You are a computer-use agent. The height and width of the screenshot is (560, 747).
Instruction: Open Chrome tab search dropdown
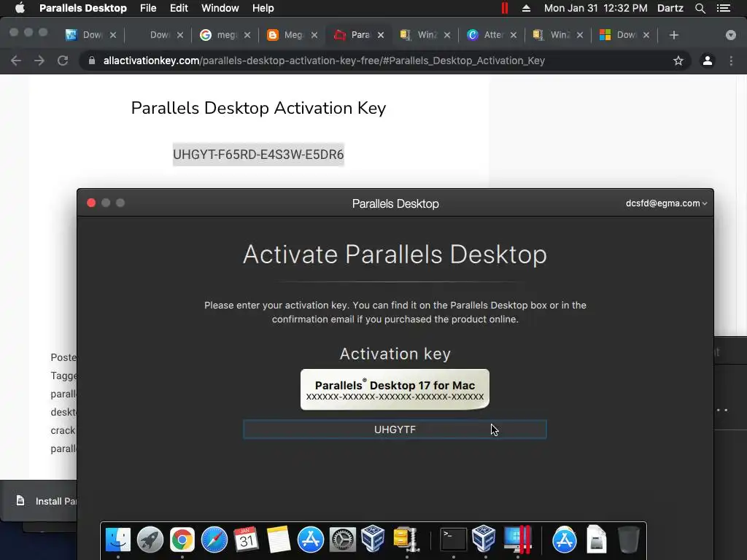730,35
